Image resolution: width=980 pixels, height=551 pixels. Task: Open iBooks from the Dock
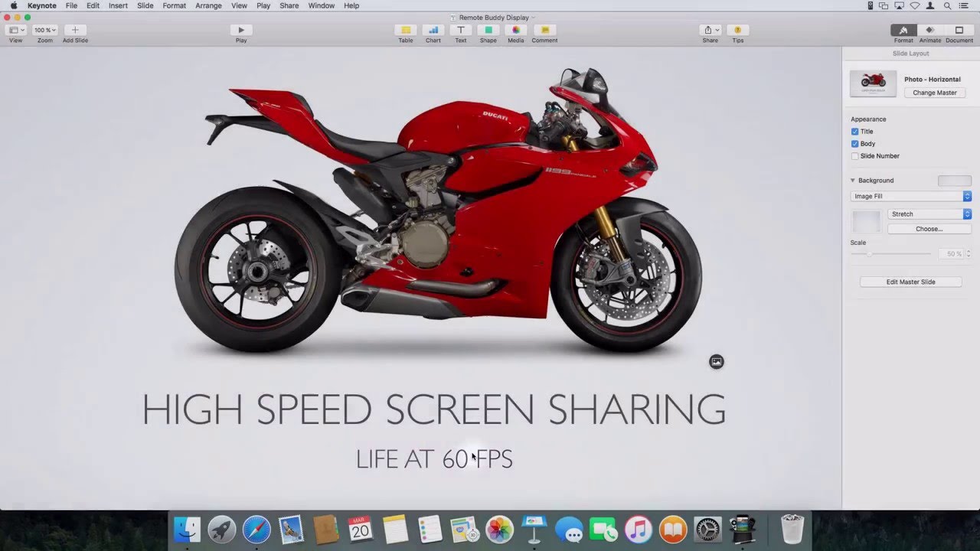pos(673,530)
